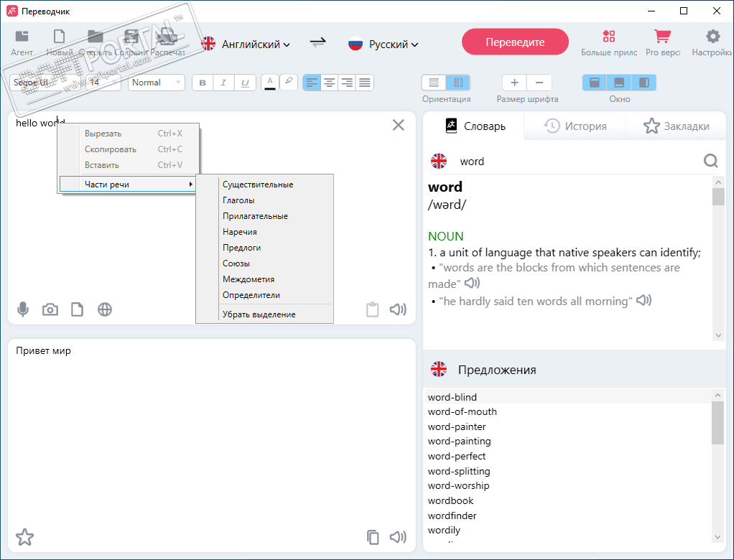Choose Вырезать in the context menu
Screen dimensions: 734x560
tap(129, 134)
